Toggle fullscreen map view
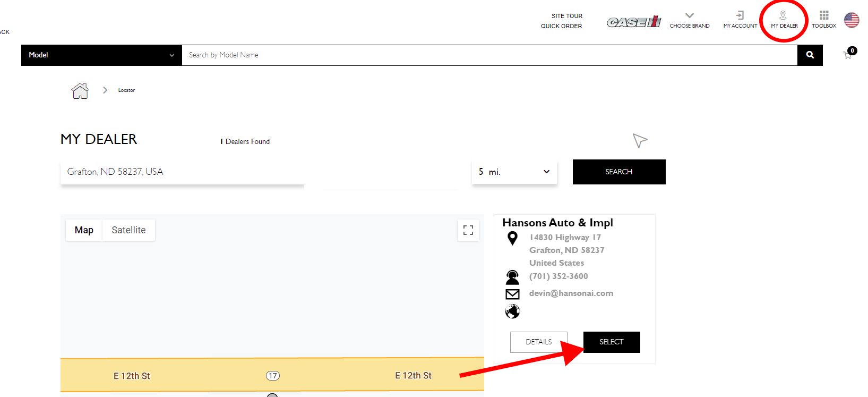The width and height of the screenshot is (868, 397). [x=468, y=230]
